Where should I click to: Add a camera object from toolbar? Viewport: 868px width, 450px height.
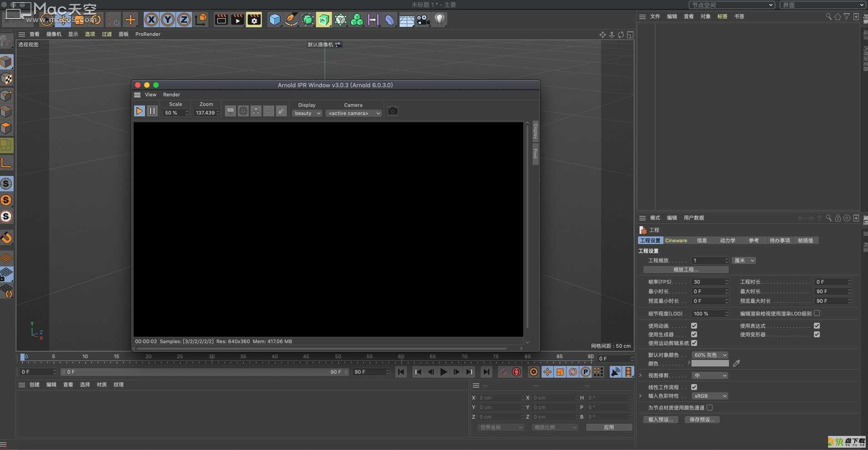coord(423,20)
